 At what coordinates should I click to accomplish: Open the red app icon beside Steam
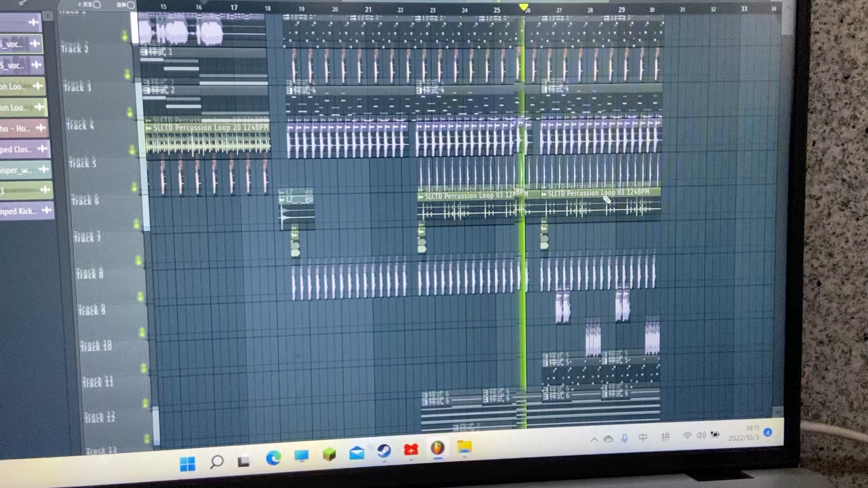[x=411, y=450]
